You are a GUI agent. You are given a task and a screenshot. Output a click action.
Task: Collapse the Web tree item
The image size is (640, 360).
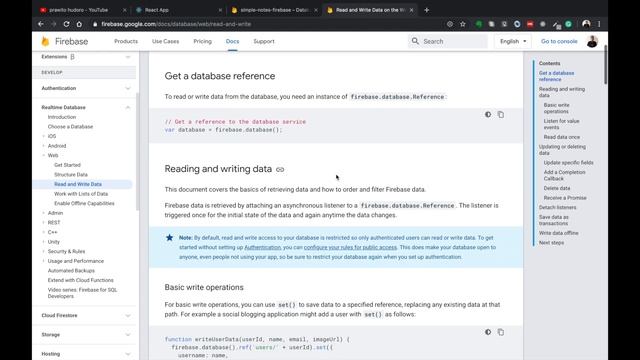[44, 156]
